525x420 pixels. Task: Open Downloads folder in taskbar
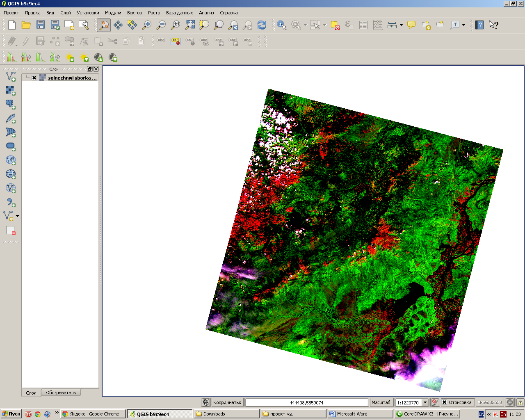pos(226,414)
